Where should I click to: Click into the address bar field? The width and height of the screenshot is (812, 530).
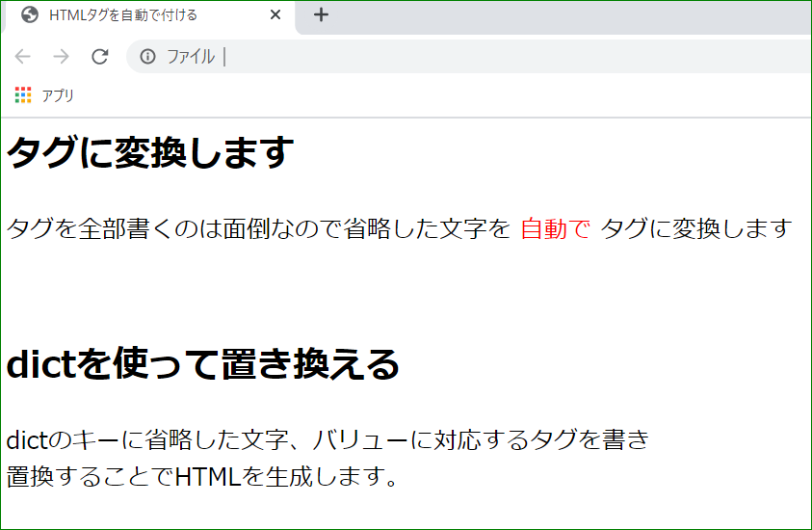(x=469, y=57)
